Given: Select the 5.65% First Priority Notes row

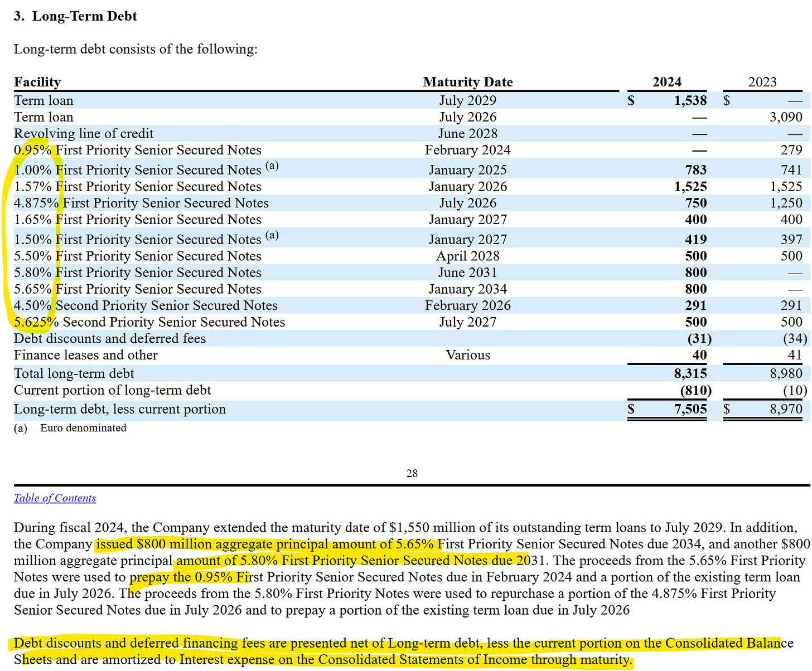Looking at the screenshot, I should click(x=138, y=289).
